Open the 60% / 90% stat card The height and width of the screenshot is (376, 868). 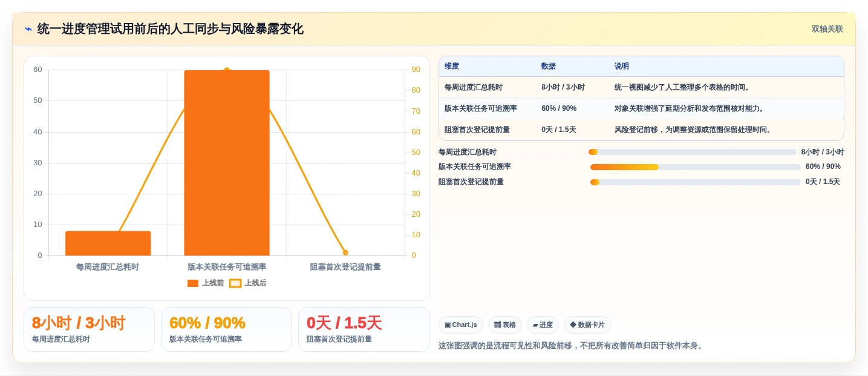[x=226, y=329]
